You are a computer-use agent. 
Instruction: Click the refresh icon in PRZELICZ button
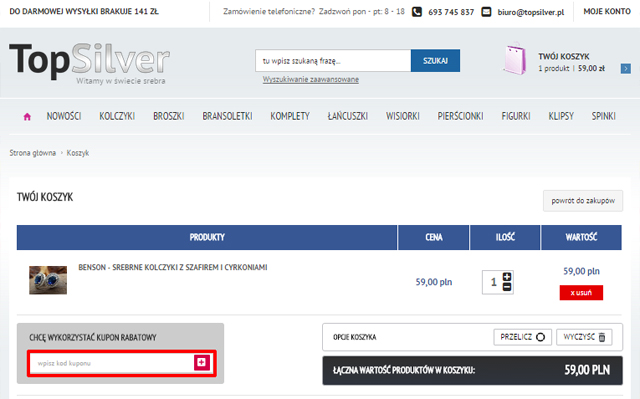[x=540, y=337]
